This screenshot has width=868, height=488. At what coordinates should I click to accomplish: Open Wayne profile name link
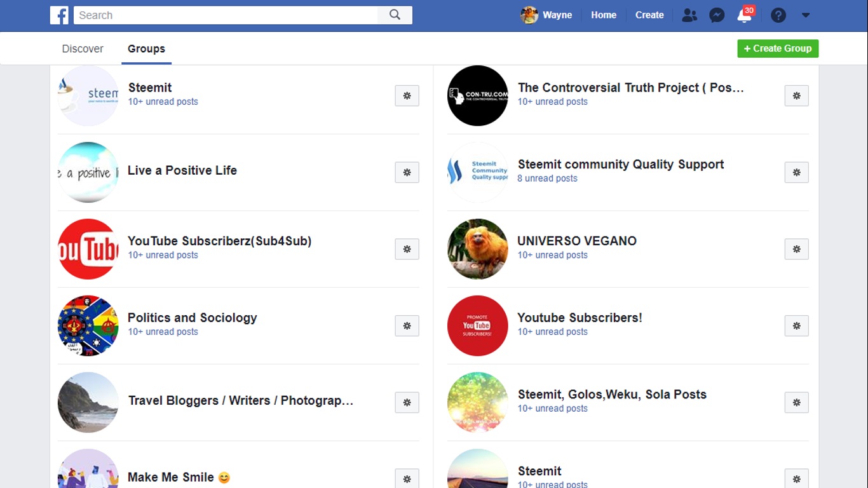[x=557, y=15]
